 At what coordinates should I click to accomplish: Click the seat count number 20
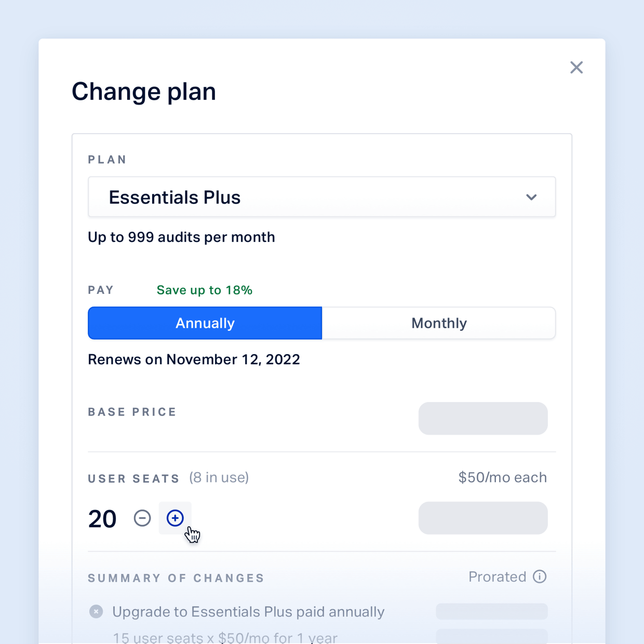pyautogui.click(x=102, y=518)
